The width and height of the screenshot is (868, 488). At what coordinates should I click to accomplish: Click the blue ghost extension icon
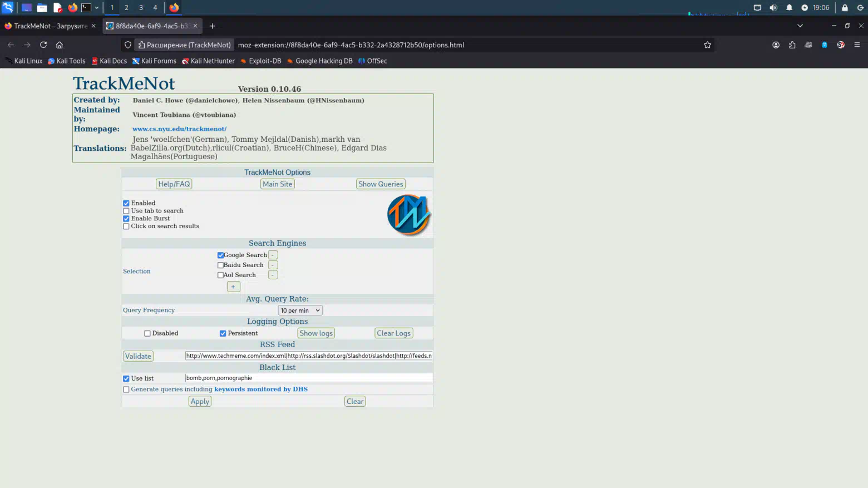(x=825, y=45)
